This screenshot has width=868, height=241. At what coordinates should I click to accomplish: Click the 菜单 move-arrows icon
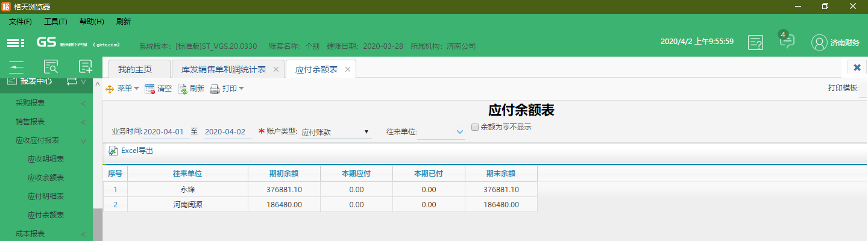110,89
